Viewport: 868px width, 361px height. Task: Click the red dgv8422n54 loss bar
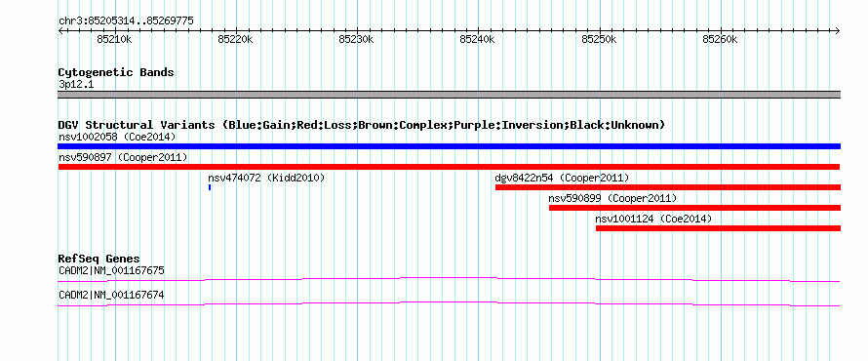(668, 187)
